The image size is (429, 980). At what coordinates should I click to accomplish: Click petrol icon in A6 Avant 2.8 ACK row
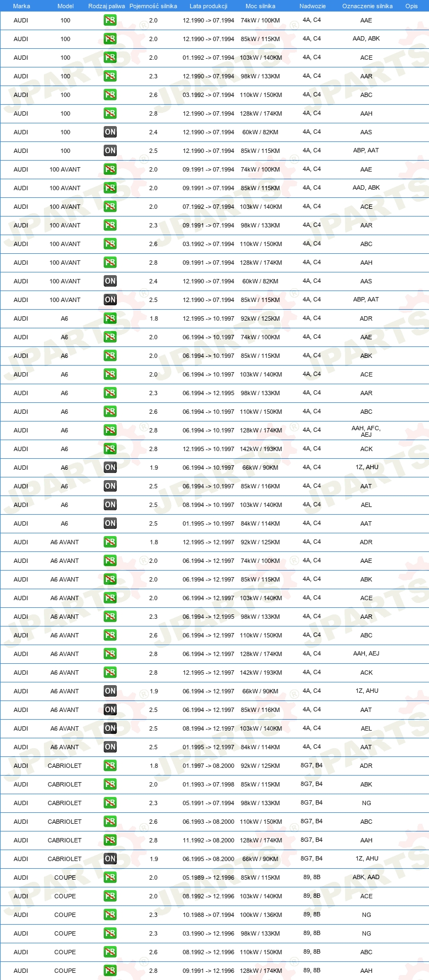110,673
